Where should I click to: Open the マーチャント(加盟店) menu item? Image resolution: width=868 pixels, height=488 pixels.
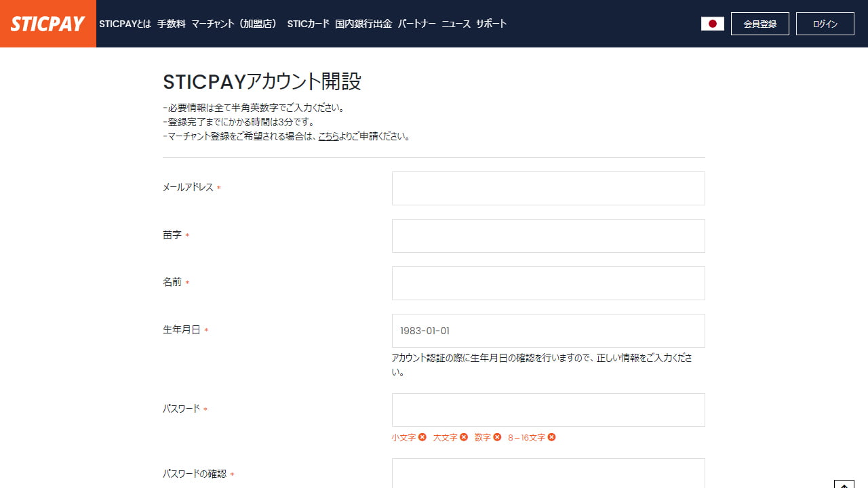pos(235,24)
